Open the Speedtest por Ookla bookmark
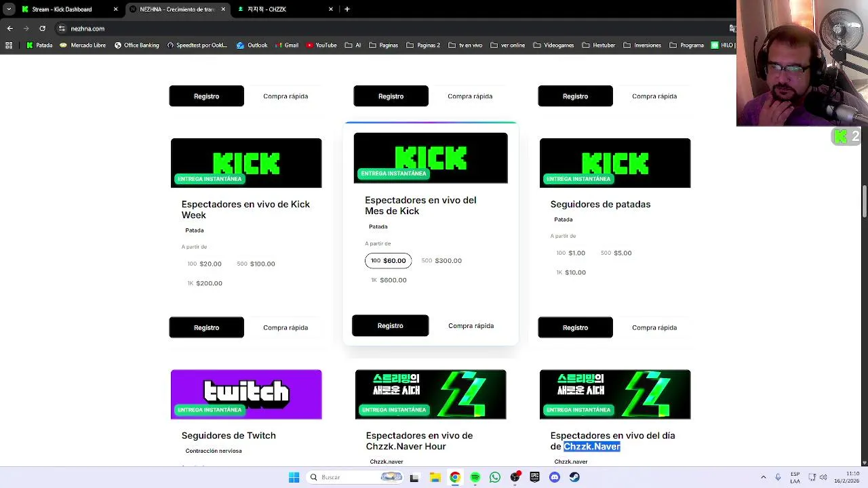The width and height of the screenshot is (868, 488). 197,45
